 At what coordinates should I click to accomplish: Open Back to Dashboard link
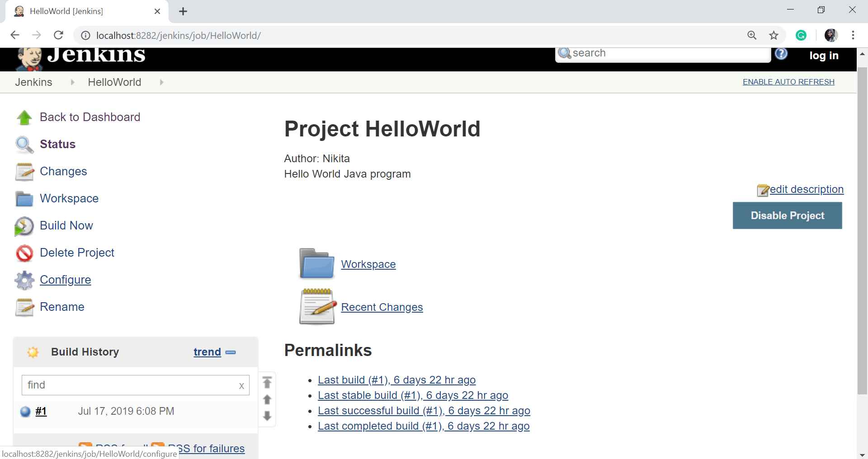pos(90,117)
